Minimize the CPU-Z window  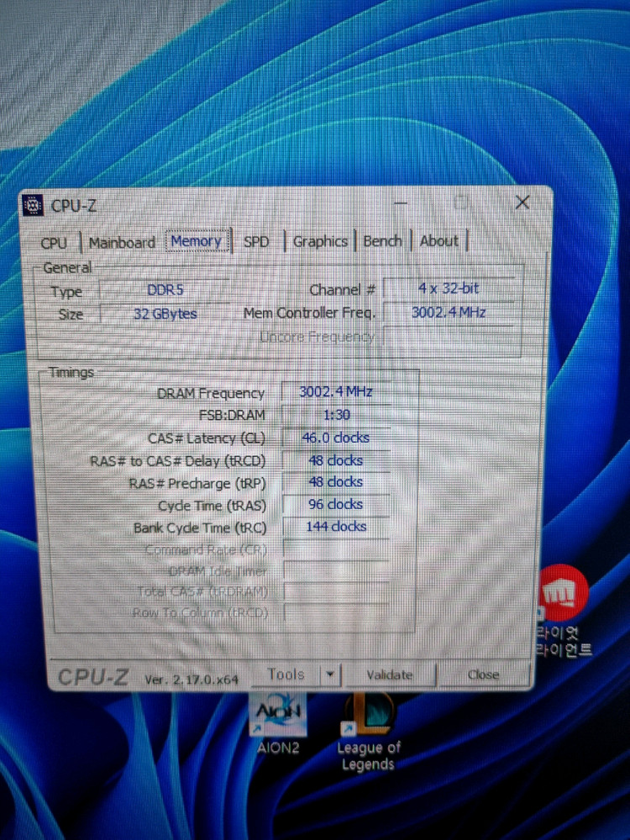pyautogui.click(x=401, y=203)
